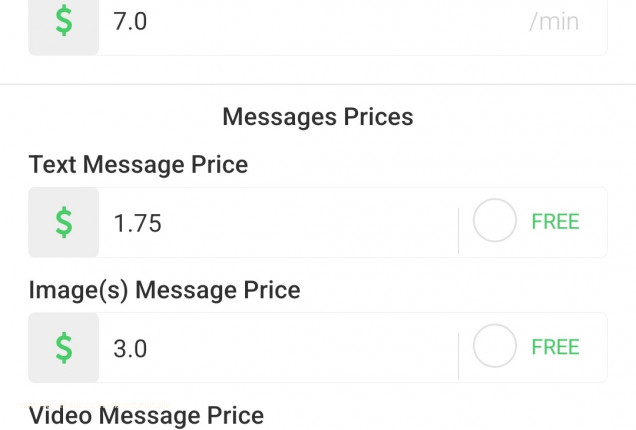
Task: Click the FREE label in text message row
Action: click(555, 222)
